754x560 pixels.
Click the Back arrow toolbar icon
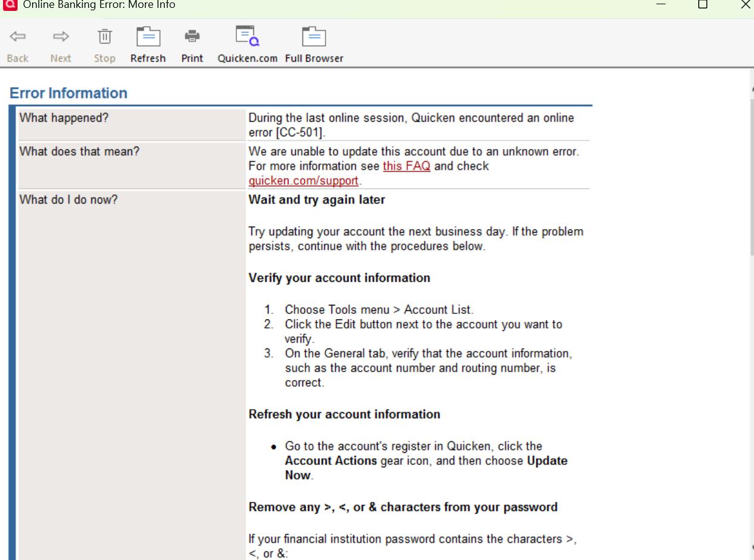click(18, 37)
